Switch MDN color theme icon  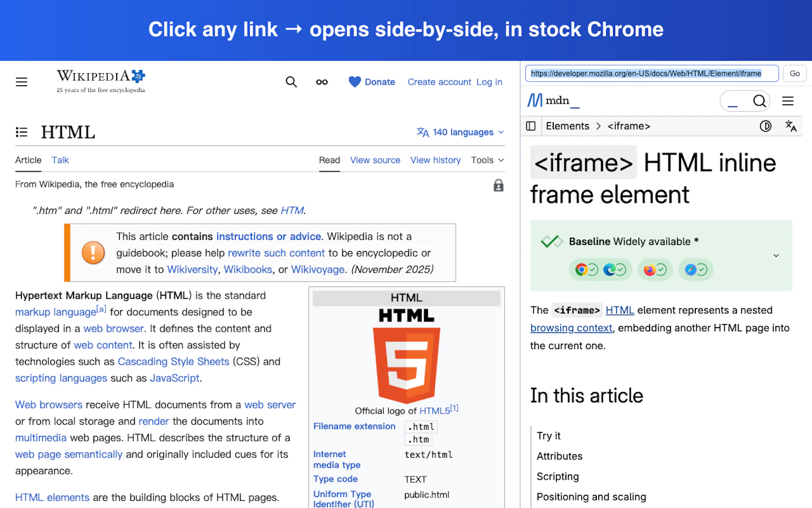pyautogui.click(x=766, y=126)
